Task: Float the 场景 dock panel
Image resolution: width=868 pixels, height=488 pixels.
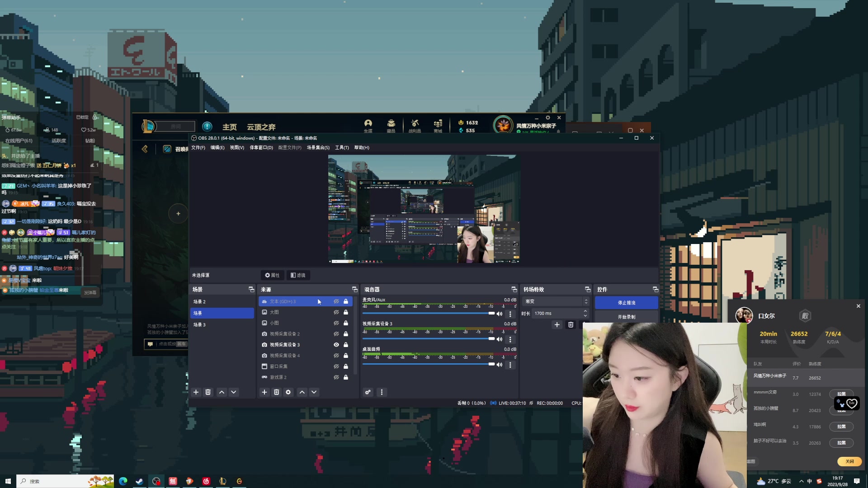Action: 251,289
